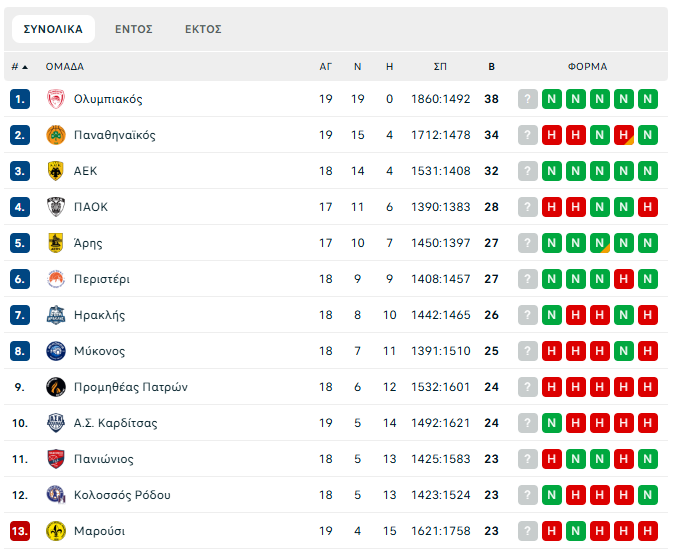Viewport: 674px width, 556px height.
Task: Click the ΑΕΚ eagle logo
Action: (x=55, y=171)
